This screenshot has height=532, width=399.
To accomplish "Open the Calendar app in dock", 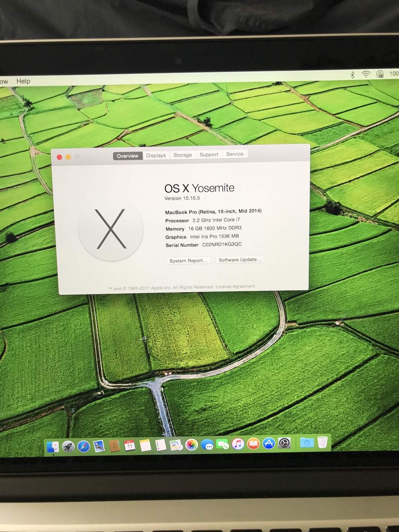I will pos(129,446).
